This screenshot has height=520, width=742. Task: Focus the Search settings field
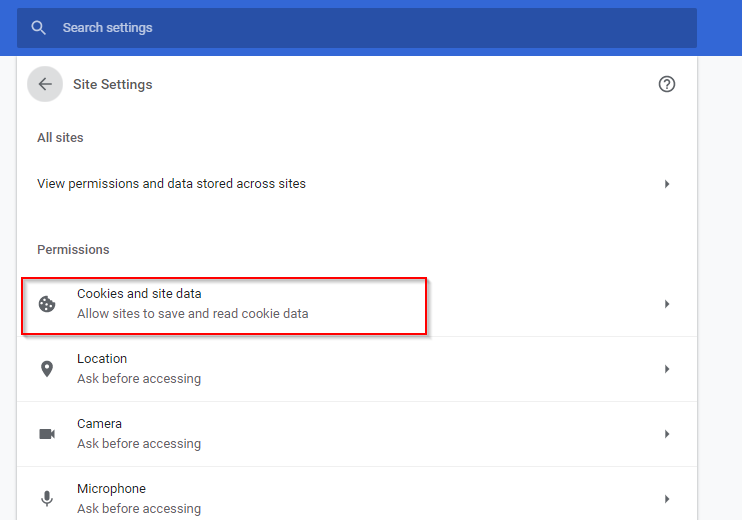[357, 28]
